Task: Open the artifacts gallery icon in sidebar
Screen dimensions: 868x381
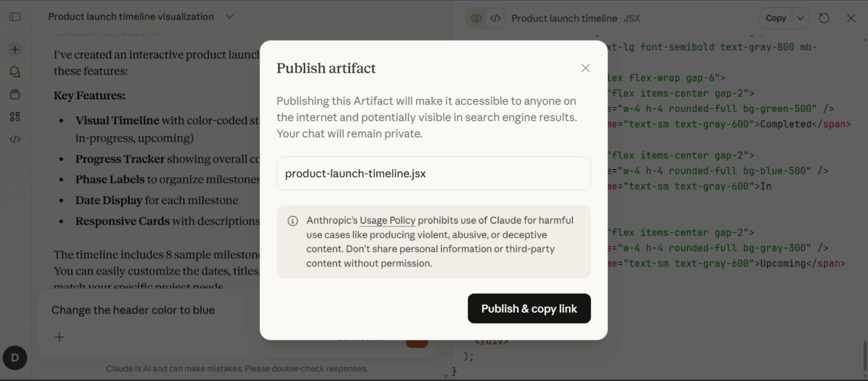Action: point(15,116)
